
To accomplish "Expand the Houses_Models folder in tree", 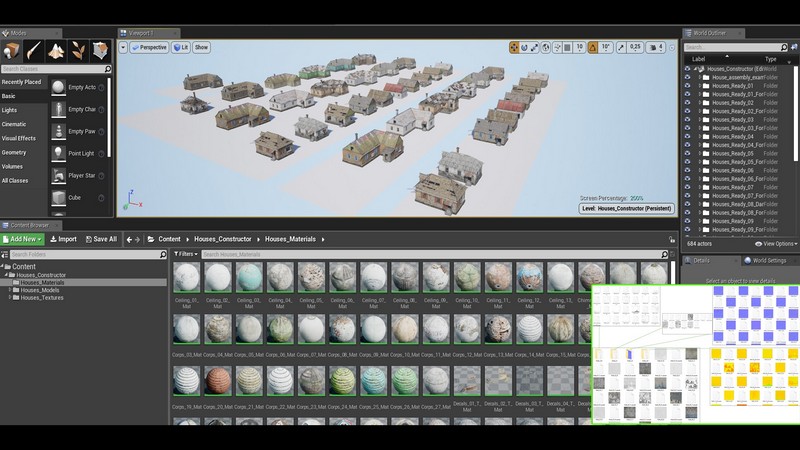I will coord(11,290).
